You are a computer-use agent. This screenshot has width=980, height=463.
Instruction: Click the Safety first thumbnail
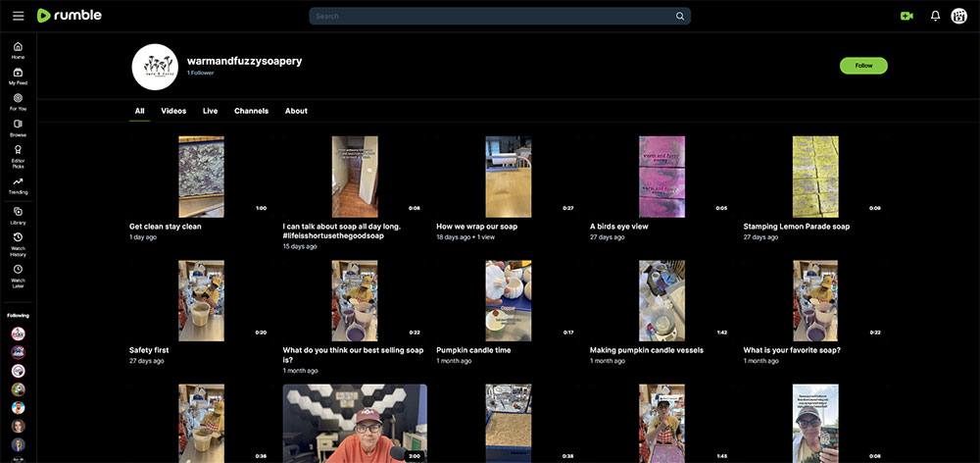(201, 301)
